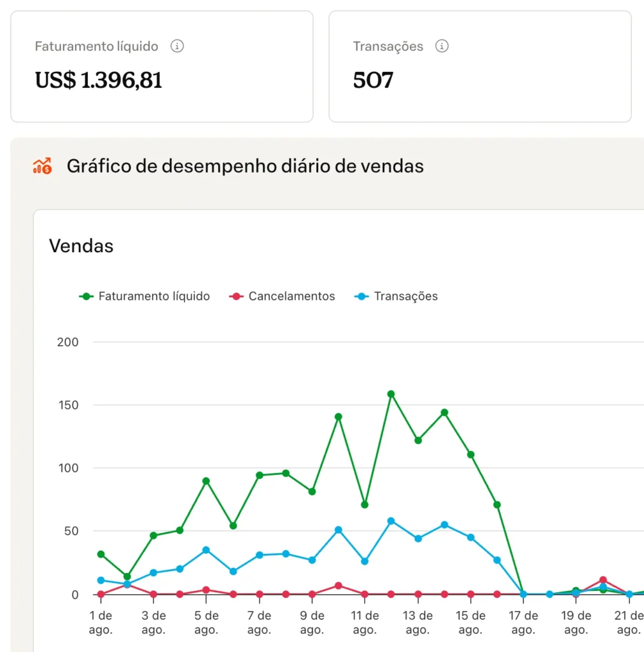Toggle Faturamento líquido legend series

pyautogui.click(x=144, y=296)
